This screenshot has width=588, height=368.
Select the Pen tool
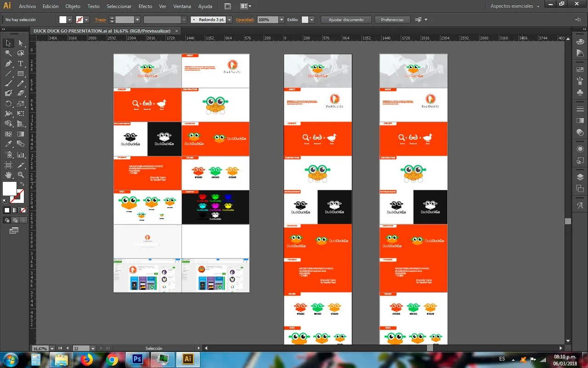point(8,63)
